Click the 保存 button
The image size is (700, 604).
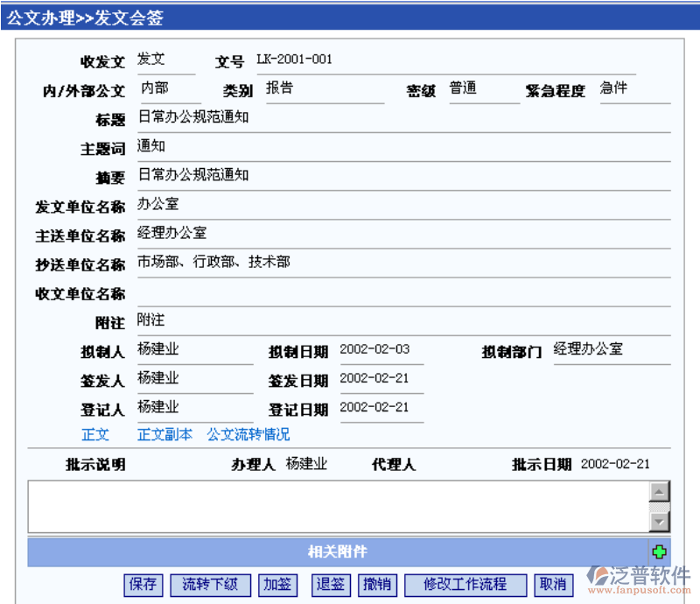pos(143,585)
